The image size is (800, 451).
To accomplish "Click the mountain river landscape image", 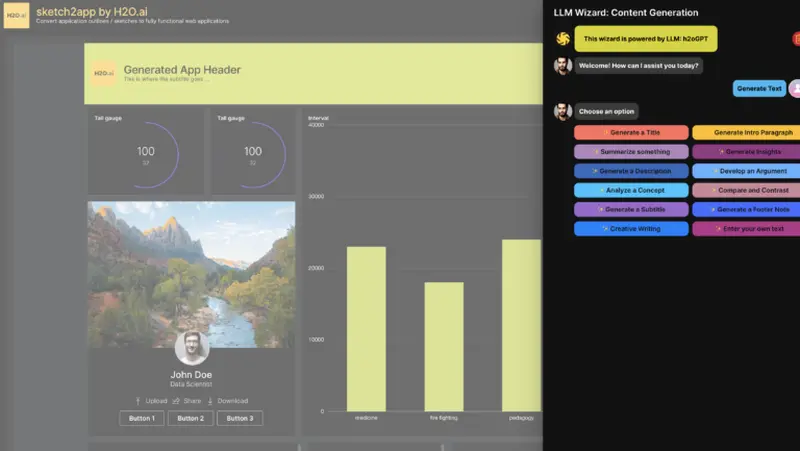I will (x=191, y=274).
